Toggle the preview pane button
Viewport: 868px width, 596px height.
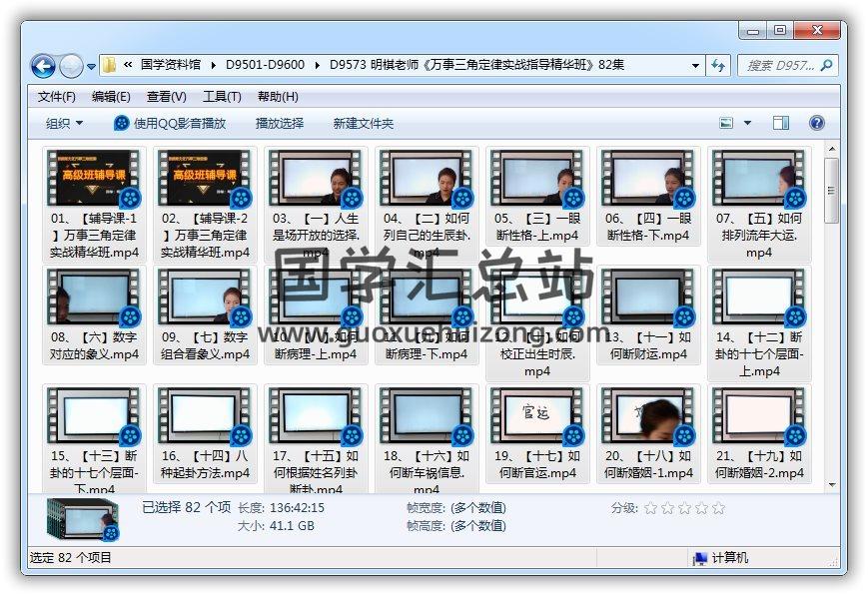coord(781,123)
